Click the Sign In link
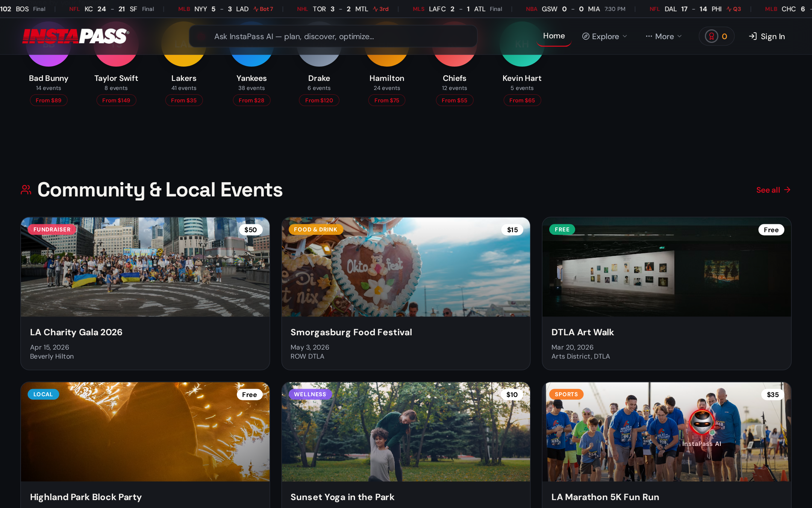This screenshot has height=508, width=812. click(x=767, y=36)
